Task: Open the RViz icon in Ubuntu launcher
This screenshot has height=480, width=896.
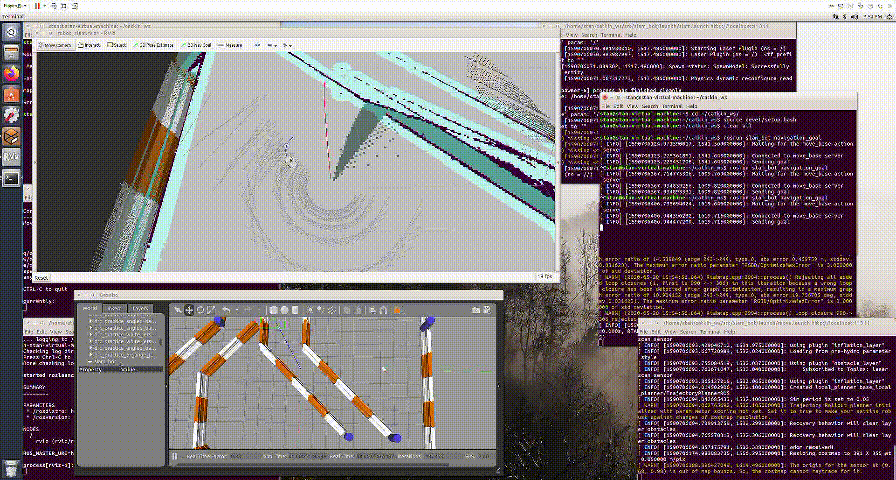Action: point(11,157)
